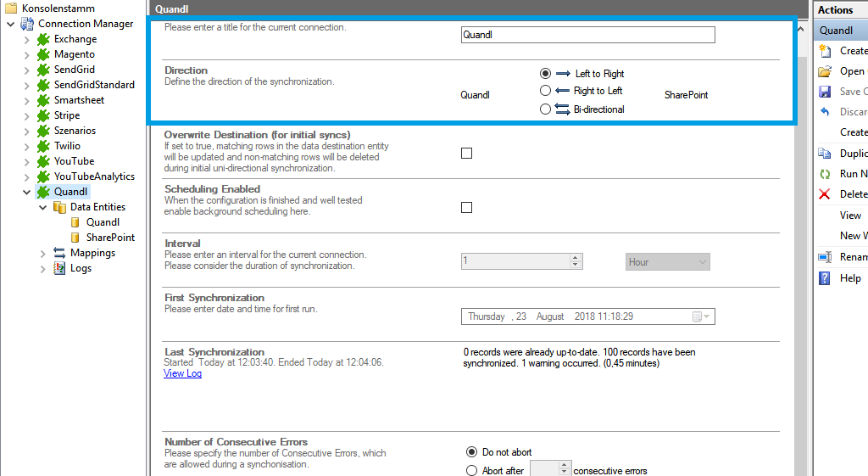Image resolution: width=868 pixels, height=476 pixels.
Task: Select the Right to Left direction
Action: pyautogui.click(x=546, y=91)
